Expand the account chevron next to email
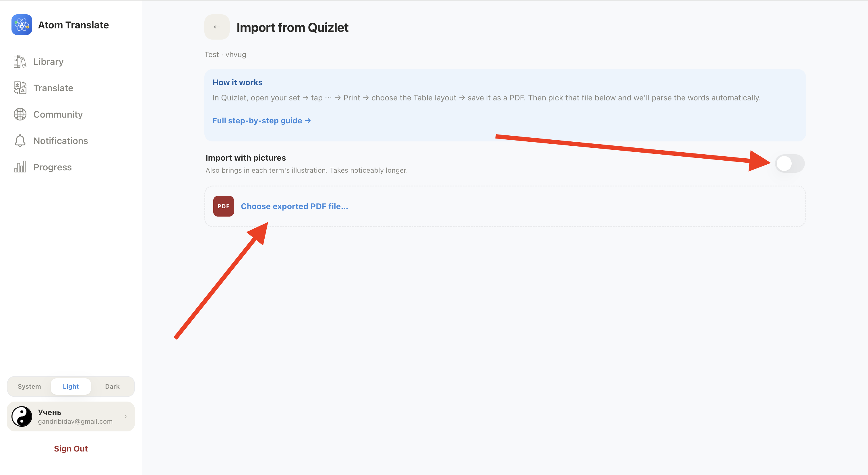This screenshot has width=868, height=475. click(x=126, y=416)
